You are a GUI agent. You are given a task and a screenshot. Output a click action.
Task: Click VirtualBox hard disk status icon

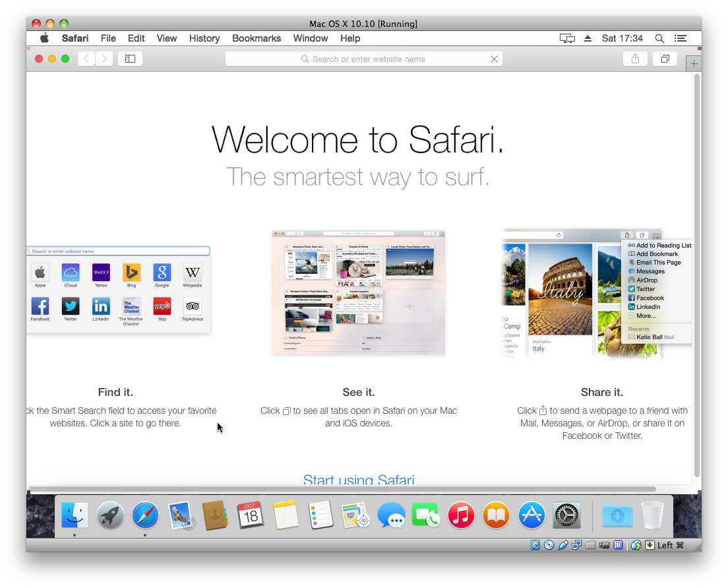click(535, 545)
